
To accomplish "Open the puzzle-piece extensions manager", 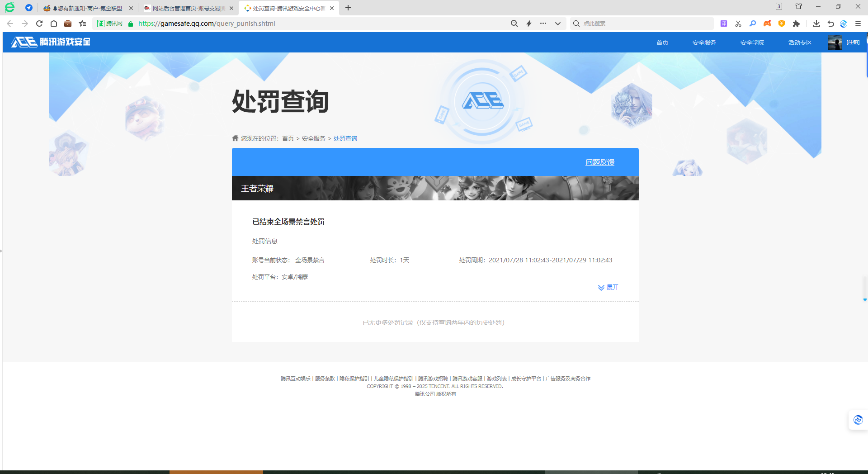I will pyautogui.click(x=796, y=24).
